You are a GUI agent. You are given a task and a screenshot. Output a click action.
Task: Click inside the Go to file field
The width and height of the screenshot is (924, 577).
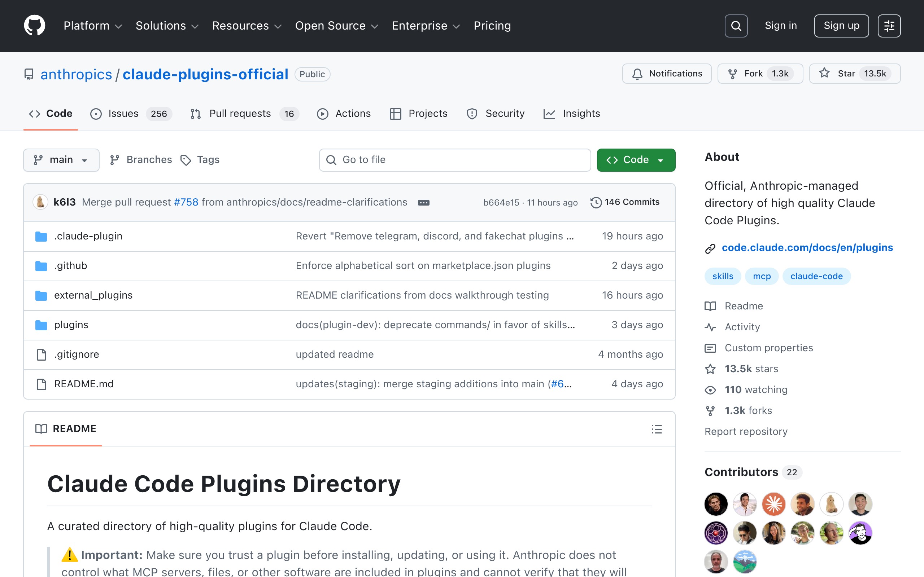coord(454,160)
